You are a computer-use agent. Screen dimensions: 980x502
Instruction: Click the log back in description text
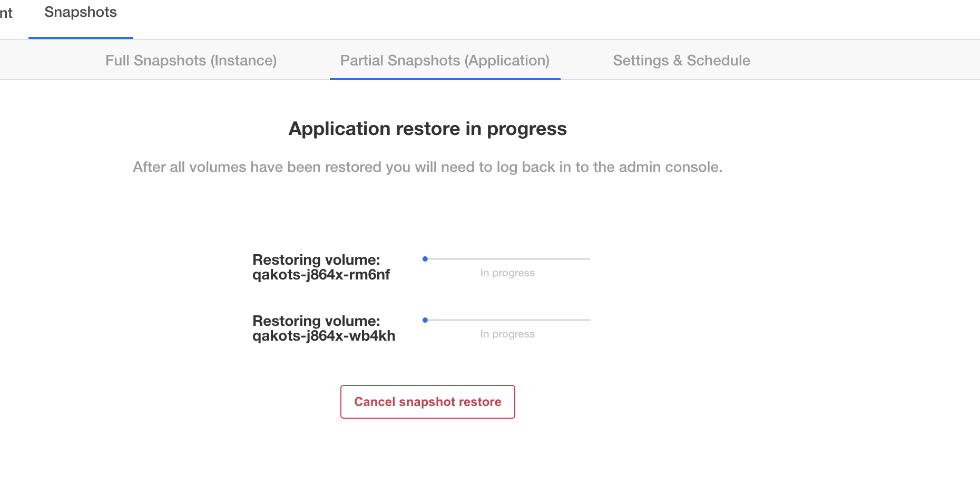click(x=427, y=167)
